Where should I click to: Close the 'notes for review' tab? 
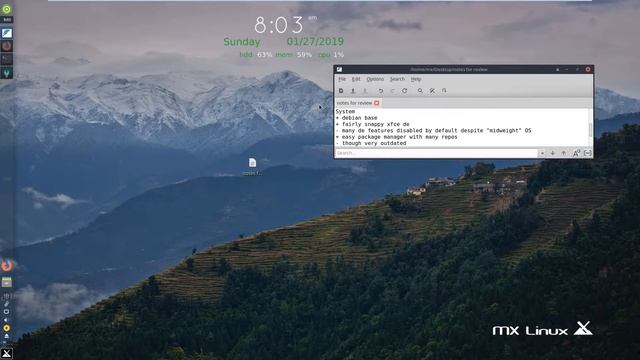(377, 103)
